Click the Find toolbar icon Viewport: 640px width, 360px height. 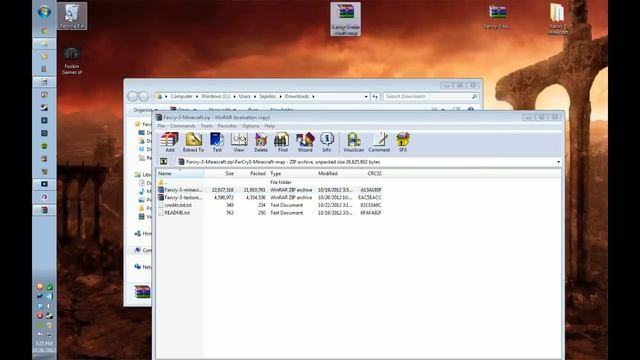click(282, 142)
